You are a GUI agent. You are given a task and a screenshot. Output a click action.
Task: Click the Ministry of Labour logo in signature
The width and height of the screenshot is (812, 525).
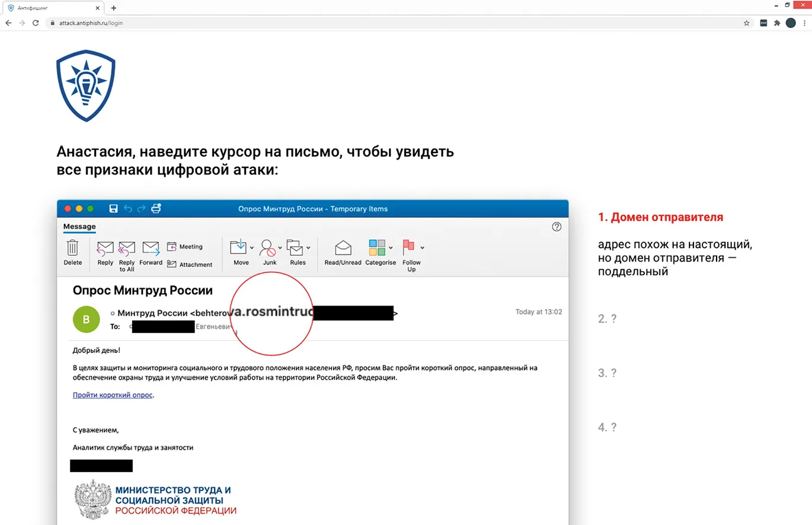(x=155, y=501)
